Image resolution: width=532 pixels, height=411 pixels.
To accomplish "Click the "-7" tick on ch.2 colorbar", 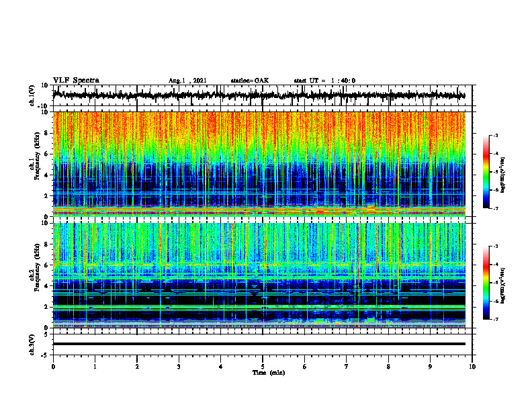I will click(496, 319).
